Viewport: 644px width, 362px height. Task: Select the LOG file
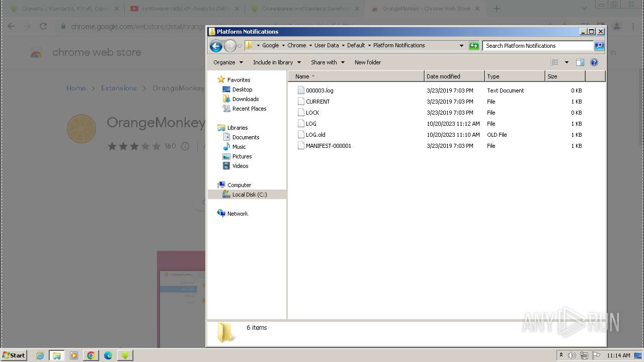point(311,124)
